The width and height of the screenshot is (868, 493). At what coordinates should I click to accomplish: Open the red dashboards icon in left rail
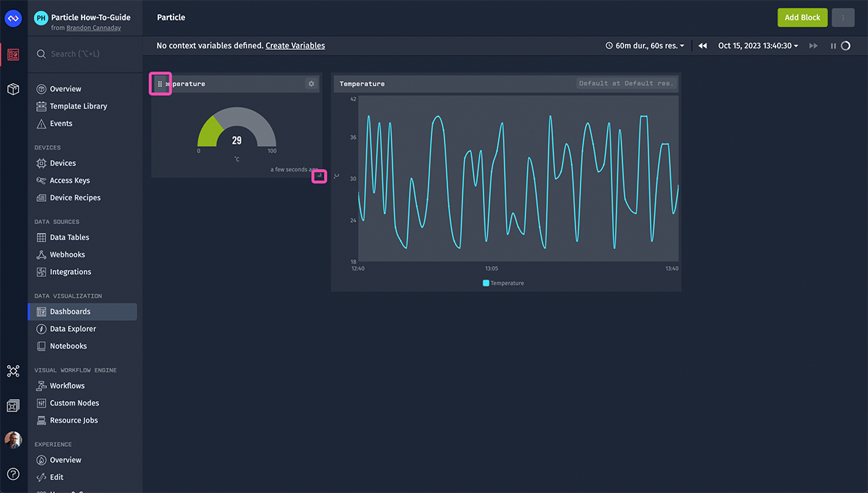coord(13,54)
